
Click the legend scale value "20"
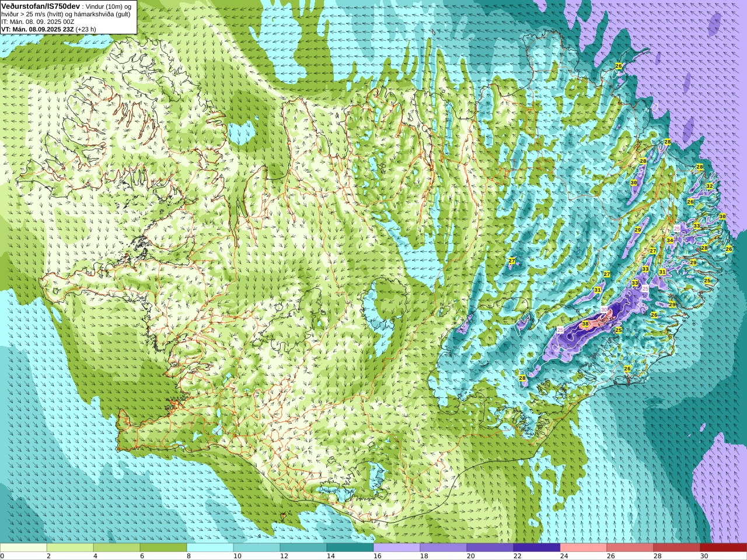point(471,556)
